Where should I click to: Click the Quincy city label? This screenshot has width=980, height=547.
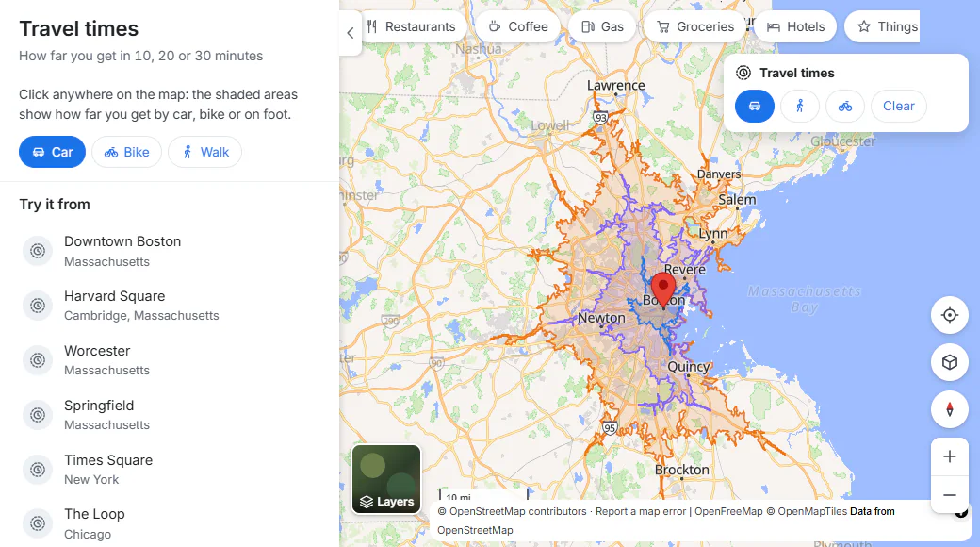(689, 367)
